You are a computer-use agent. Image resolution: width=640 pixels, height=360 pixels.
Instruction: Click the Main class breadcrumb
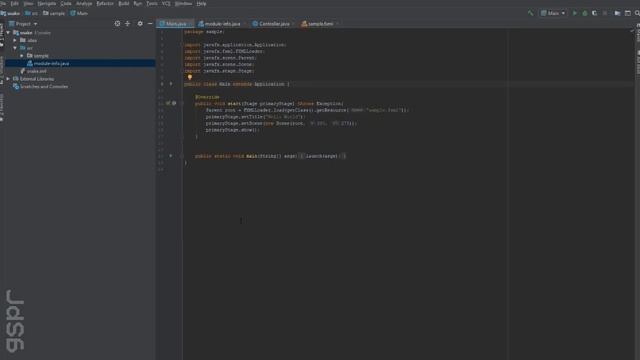(x=79, y=13)
